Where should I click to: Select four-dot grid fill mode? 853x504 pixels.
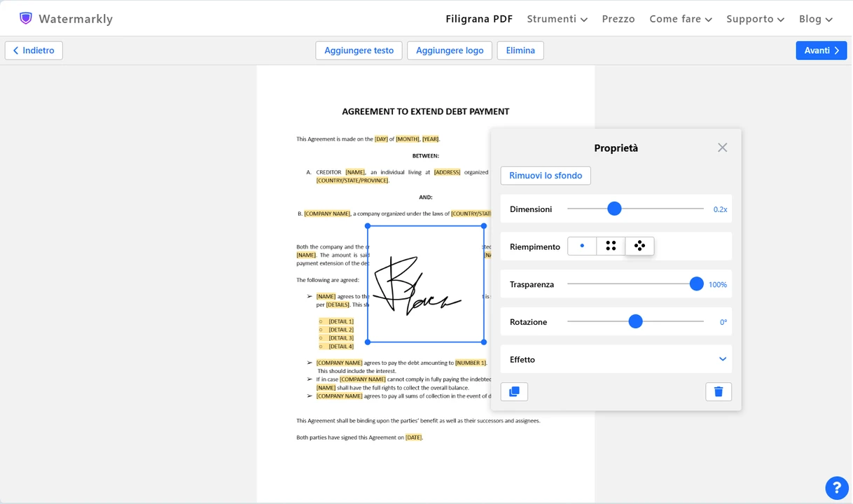(x=611, y=246)
